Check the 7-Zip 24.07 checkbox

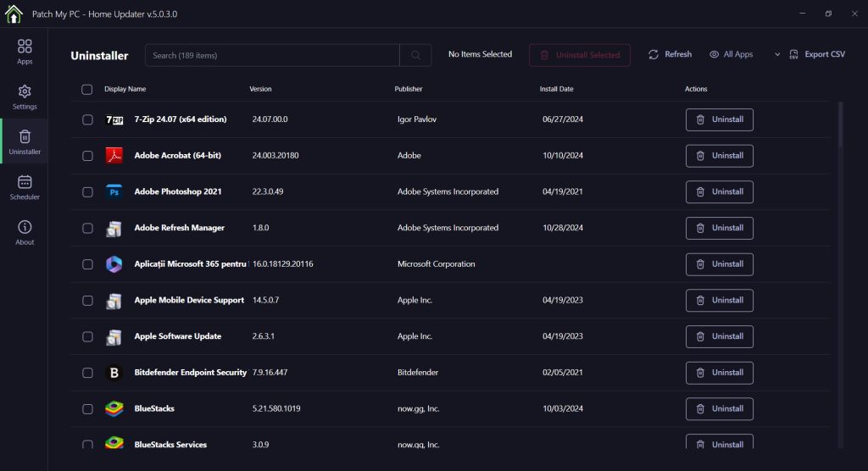87,119
